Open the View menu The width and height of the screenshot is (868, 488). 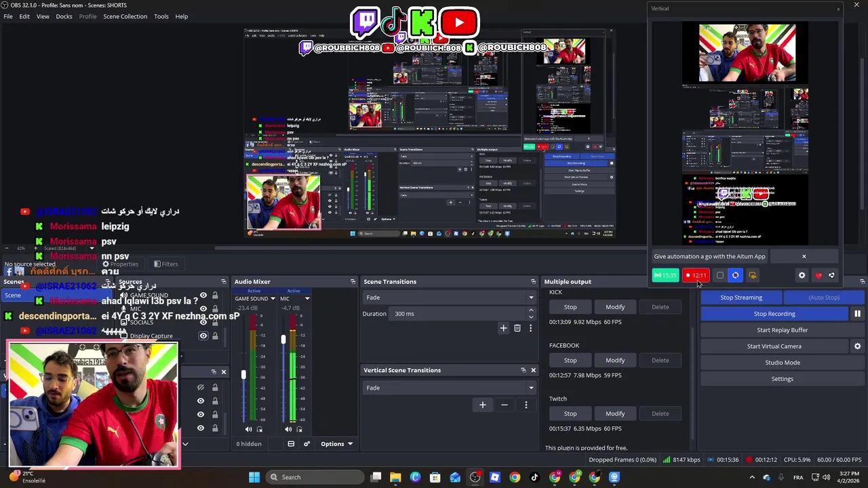coord(43,16)
